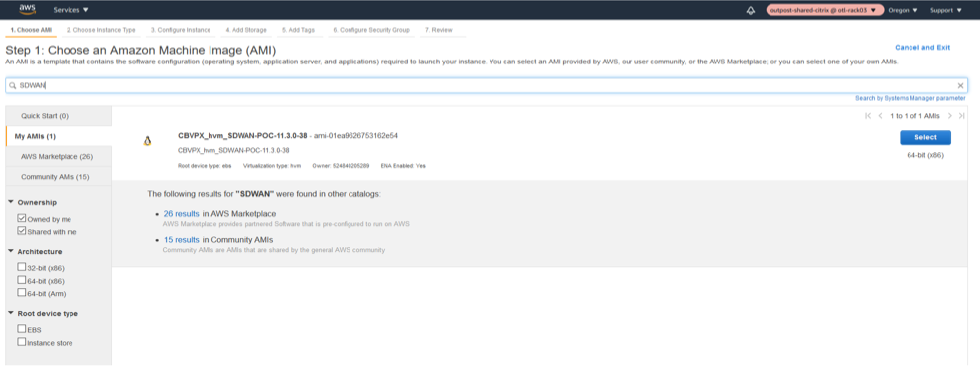This screenshot has width=980, height=369.
Task: Open the AWS Marketplace (26) catalog tab
Action: pyautogui.click(x=59, y=156)
